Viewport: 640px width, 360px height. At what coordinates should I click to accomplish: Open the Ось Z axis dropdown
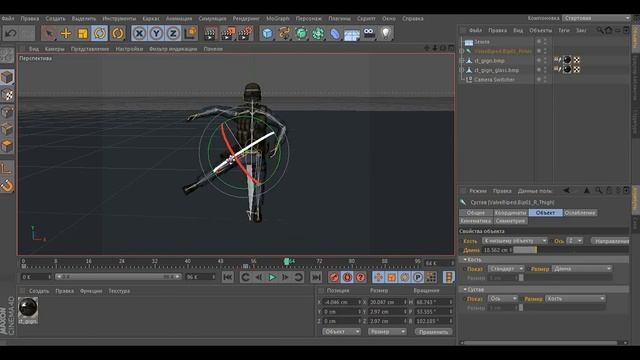[x=574, y=241]
